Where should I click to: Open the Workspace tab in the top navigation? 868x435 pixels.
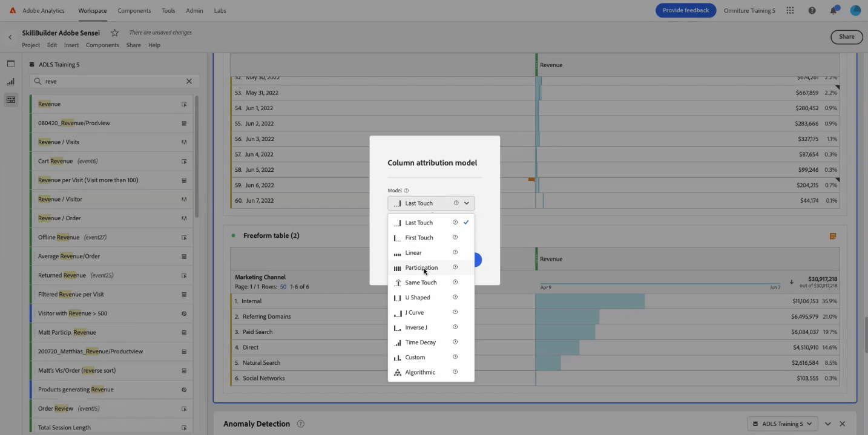click(x=92, y=10)
